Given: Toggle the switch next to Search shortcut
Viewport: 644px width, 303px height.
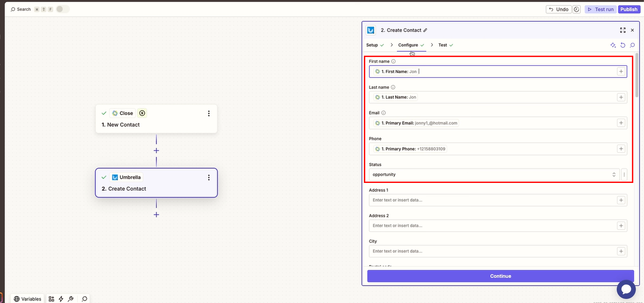Looking at the screenshot, I should pyautogui.click(x=63, y=9).
